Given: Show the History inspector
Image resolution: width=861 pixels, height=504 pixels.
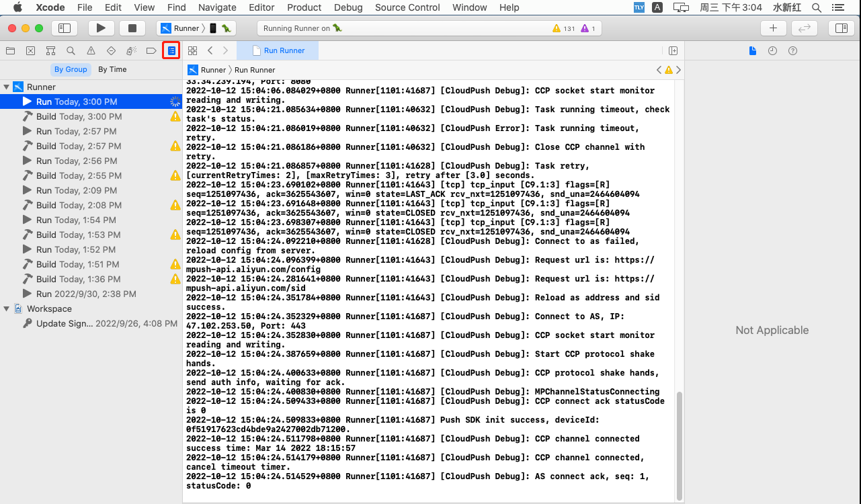Looking at the screenshot, I should 773,50.
